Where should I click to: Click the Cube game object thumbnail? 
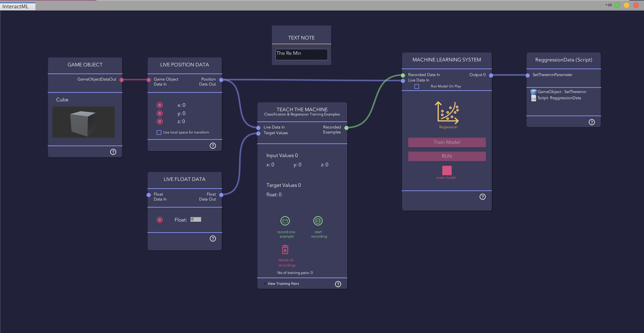[x=84, y=122]
